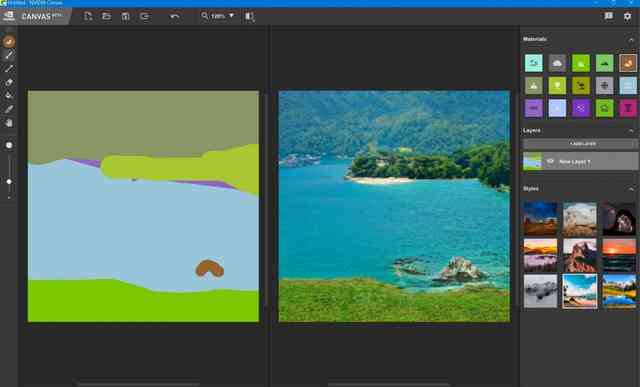Screen dimensions: 640x387
Task: Apply the orange sunset with purple mist style
Action: pos(540,255)
